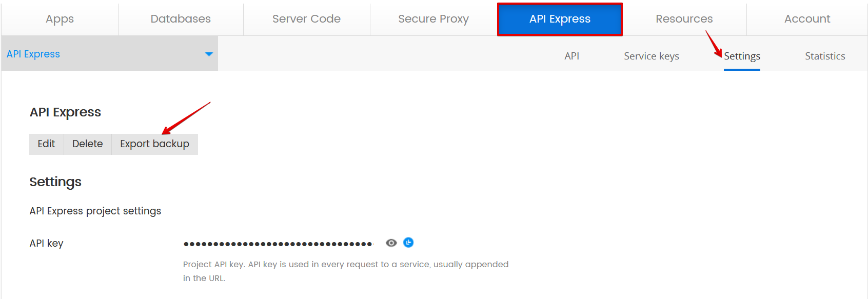This screenshot has width=868, height=299.
Task: Click the 'Settings' section heading
Action: coord(55,182)
